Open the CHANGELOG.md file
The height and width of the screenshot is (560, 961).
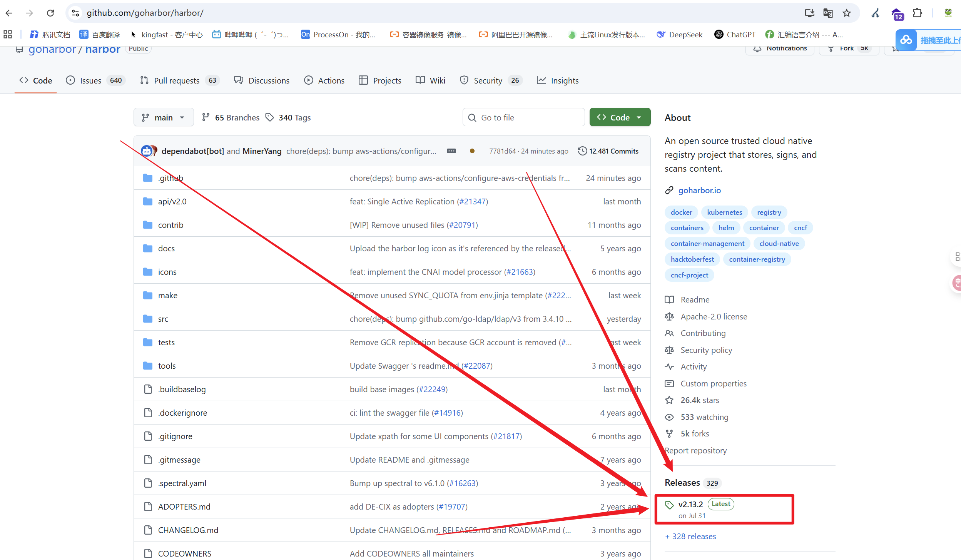click(x=188, y=530)
